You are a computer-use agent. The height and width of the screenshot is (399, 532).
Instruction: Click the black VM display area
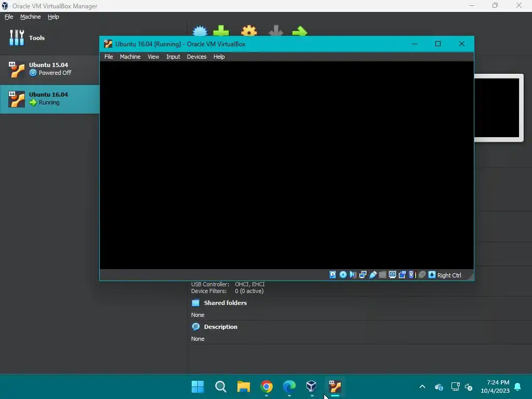point(287,165)
